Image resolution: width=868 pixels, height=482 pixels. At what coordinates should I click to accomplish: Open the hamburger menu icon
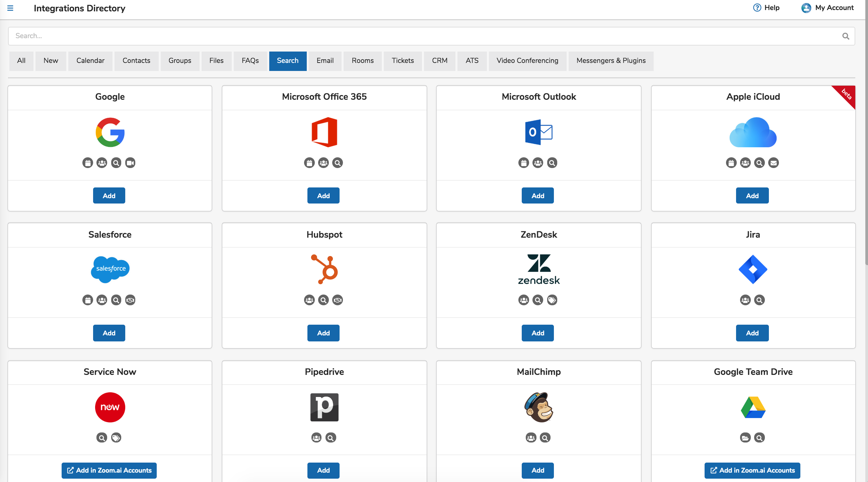pyautogui.click(x=10, y=8)
